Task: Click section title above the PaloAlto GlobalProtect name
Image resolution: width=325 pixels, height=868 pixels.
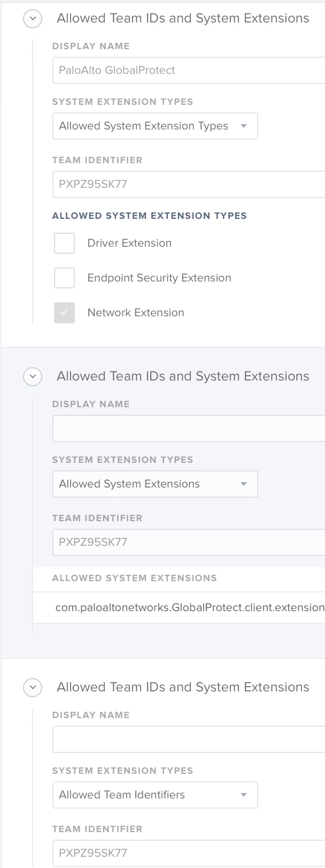Action: point(183,18)
